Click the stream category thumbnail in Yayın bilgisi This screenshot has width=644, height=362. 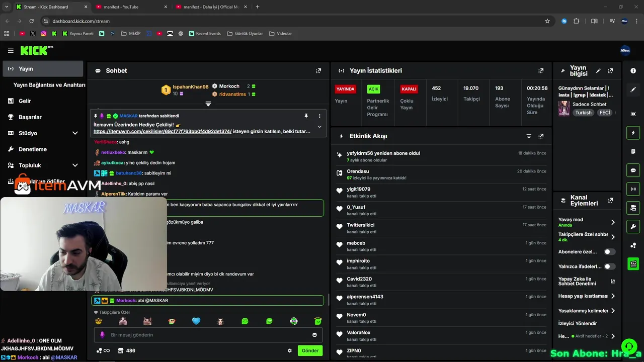click(x=564, y=108)
